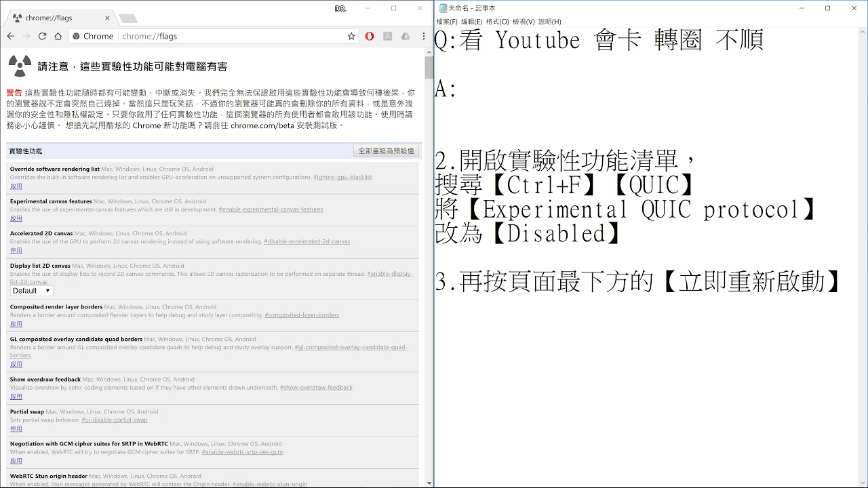868x488 pixels.
Task: Click flags page scroll-down arrow
Action: [429, 483]
